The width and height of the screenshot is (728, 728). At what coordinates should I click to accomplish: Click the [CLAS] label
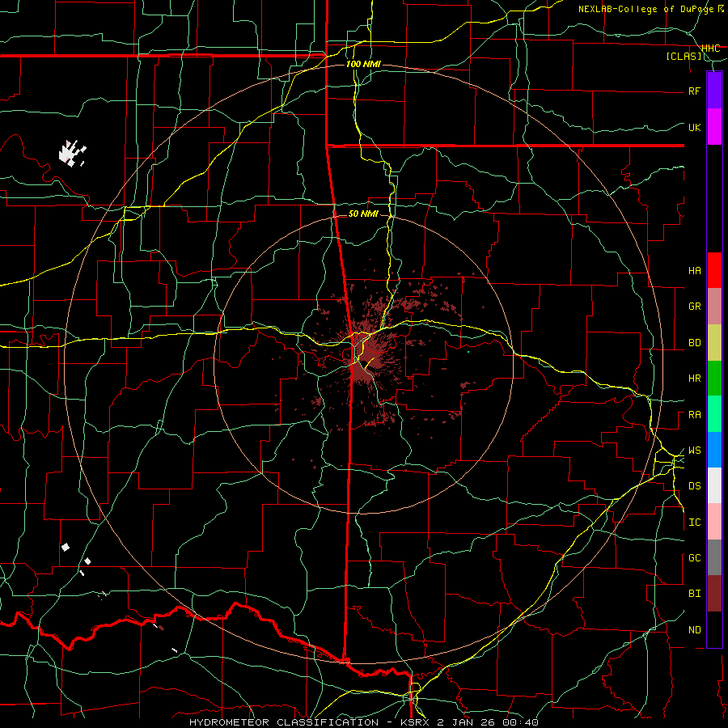684,56
